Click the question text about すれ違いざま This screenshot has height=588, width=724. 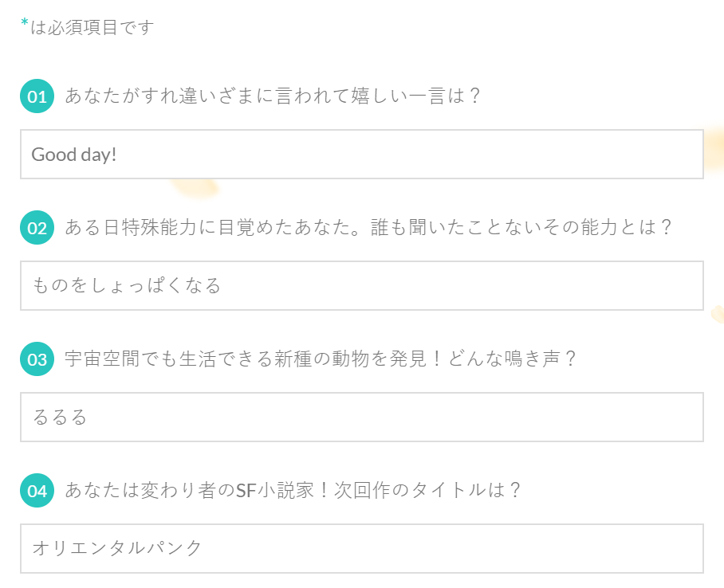(273, 96)
